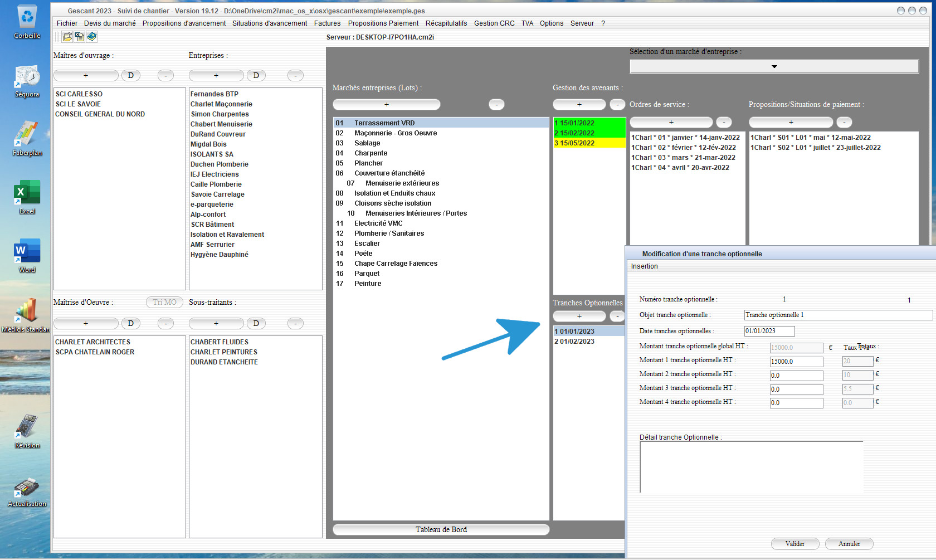Add a Maître d'ouvrage with the plus button

pyautogui.click(x=86, y=75)
